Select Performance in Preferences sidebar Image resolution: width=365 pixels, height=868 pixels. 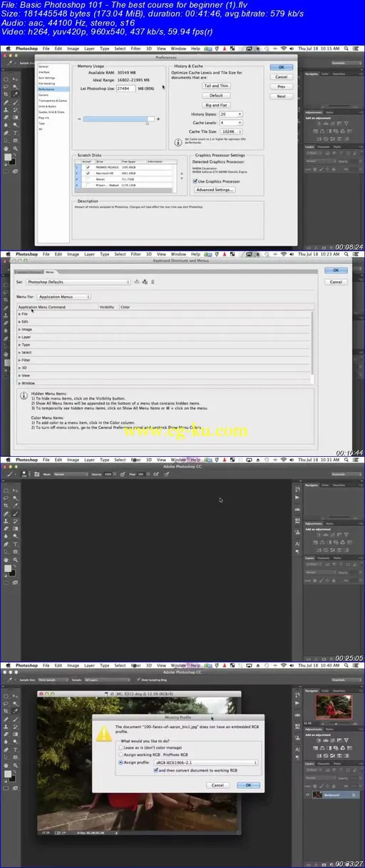point(54,89)
